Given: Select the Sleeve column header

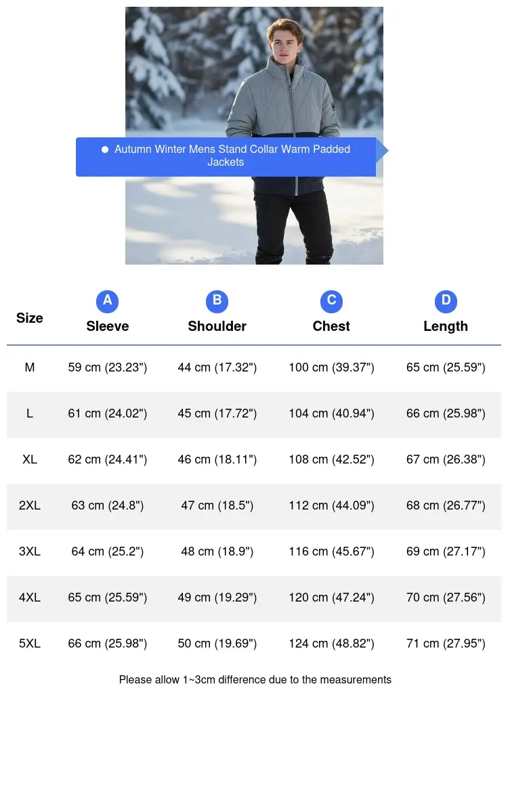Looking at the screenshot, I should (107, 326).
